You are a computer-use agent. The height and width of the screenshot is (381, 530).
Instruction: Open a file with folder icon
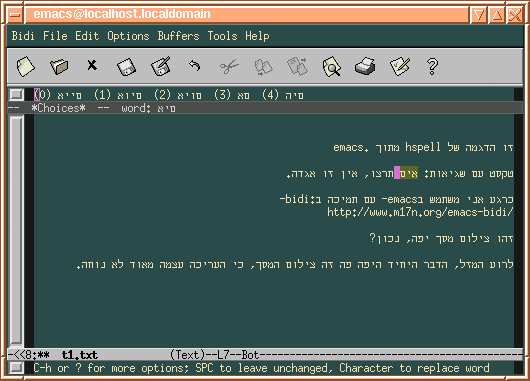[x=59, y=66]
